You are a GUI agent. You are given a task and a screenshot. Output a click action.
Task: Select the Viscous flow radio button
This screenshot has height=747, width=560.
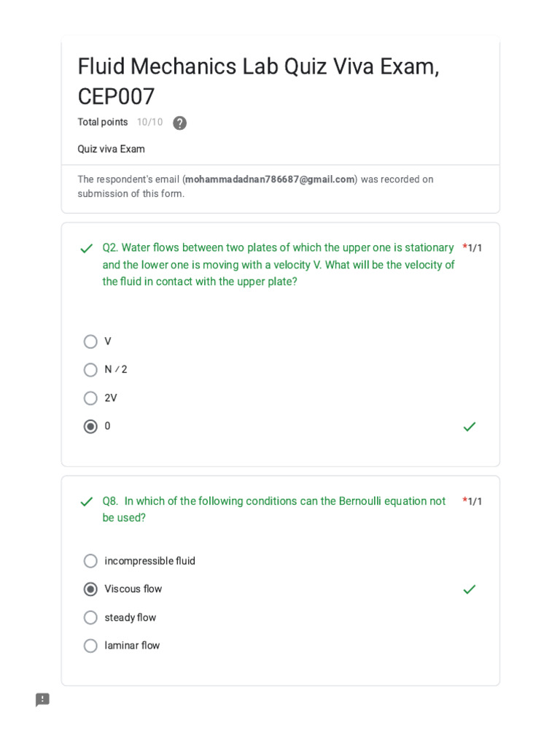[90, 589]
